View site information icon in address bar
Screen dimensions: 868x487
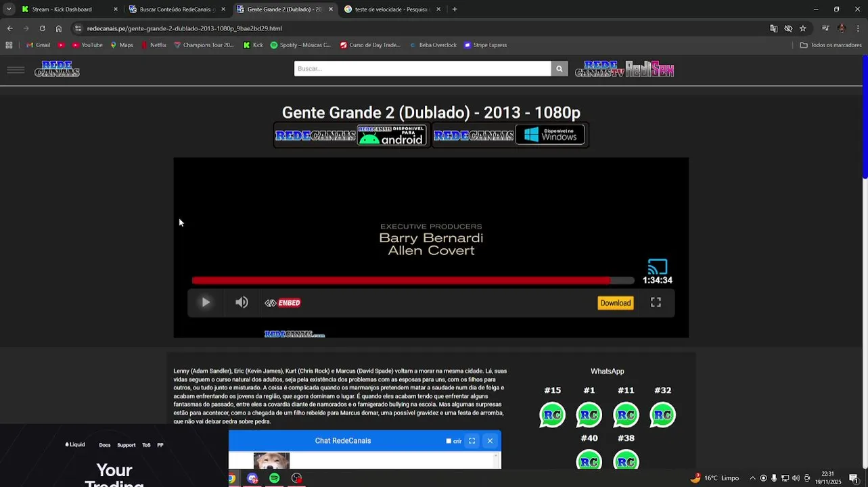[x=78, y=28]
